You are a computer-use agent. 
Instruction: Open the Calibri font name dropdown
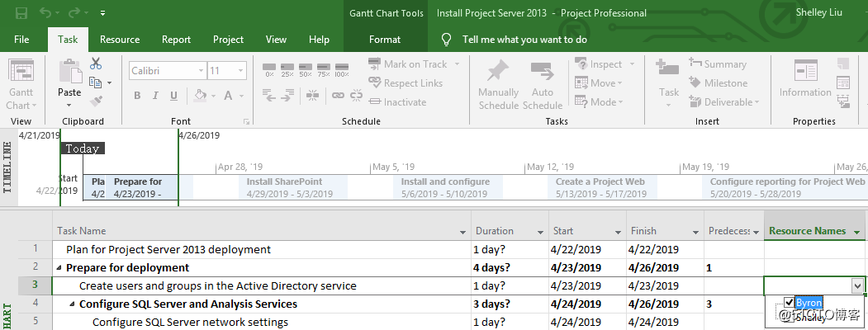201,71
